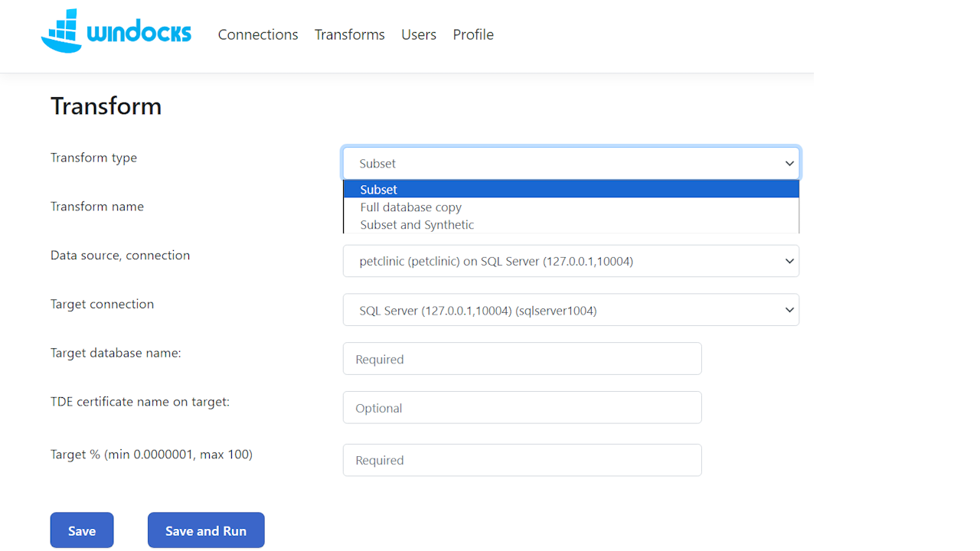Choose Full database copy option
980x551 pixels.
tap(411, 207)
